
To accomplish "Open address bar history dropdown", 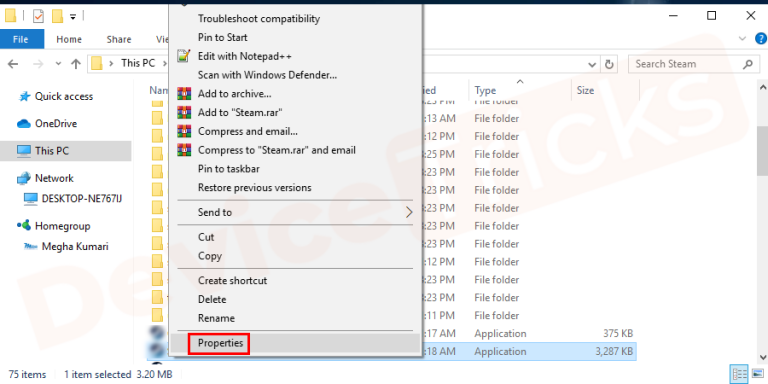I will (592, 64).
